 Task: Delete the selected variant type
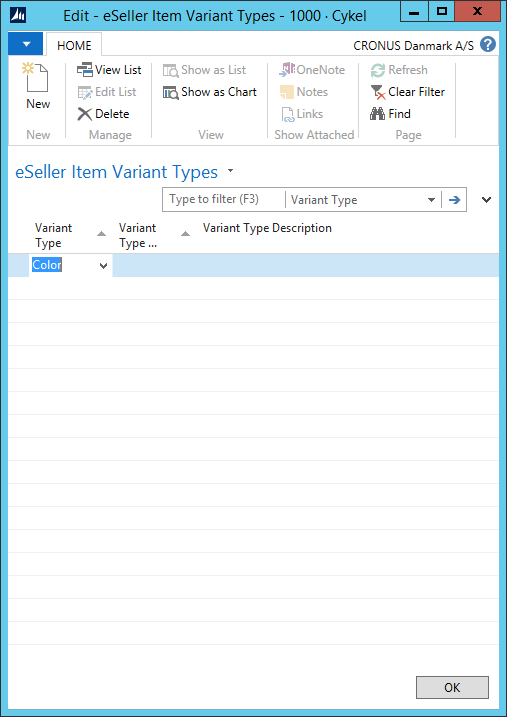[x=104, y=114]
